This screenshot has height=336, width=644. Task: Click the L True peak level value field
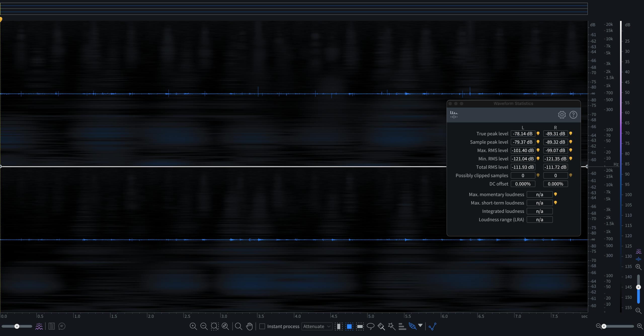coord(523,134)
